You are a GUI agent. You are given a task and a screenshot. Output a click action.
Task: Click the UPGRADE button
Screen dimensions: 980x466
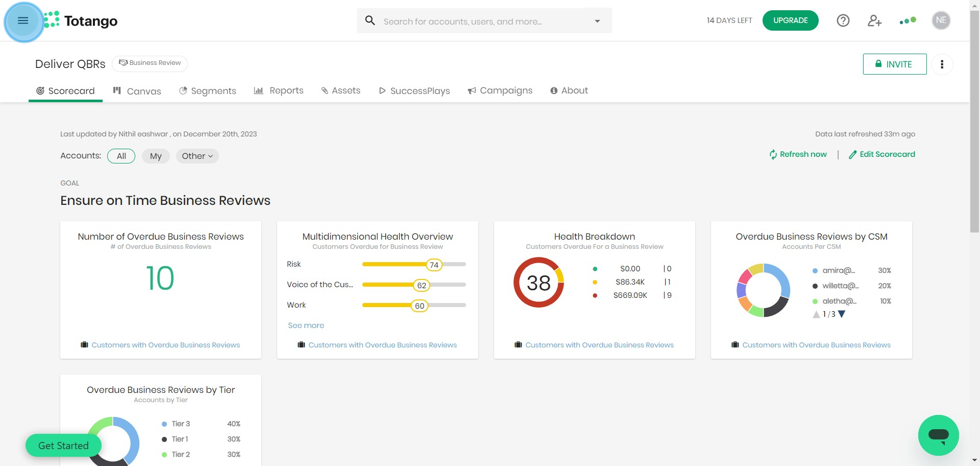(790, 20)
